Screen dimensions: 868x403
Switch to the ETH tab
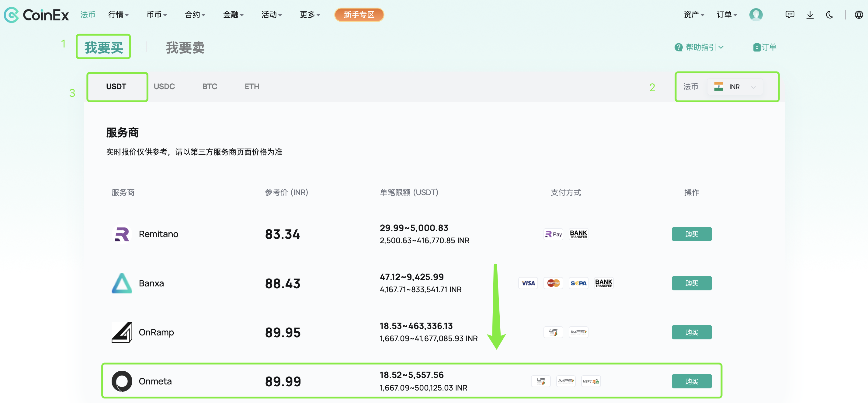(x=252, y=87)
